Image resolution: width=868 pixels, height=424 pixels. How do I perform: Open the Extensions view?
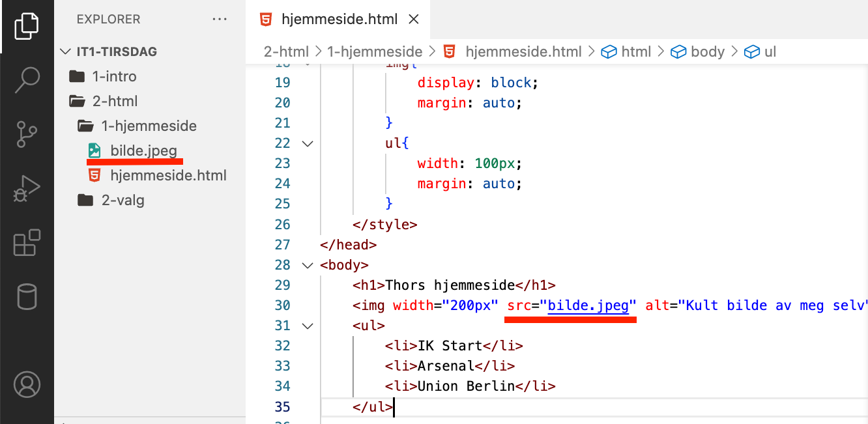(27, 243)
